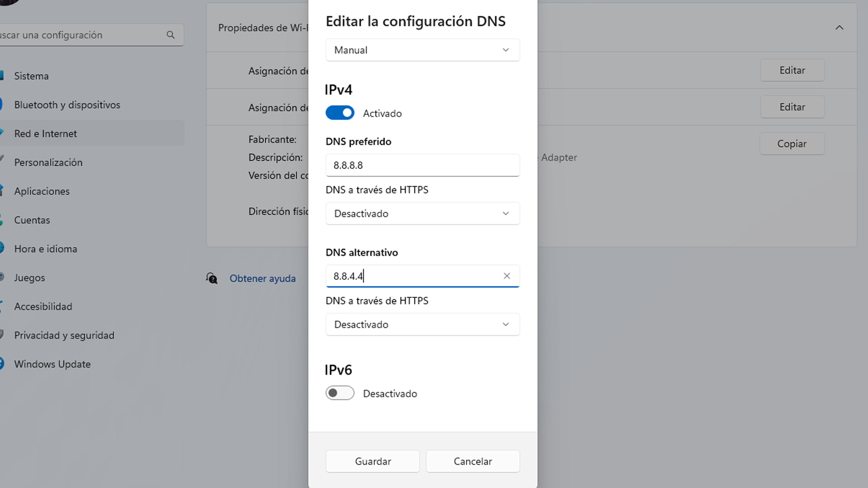The image size is (868, 488).
Task: Expand DNS a través de HTTPS dropdown for alternativo
Action: pos(422,324)
